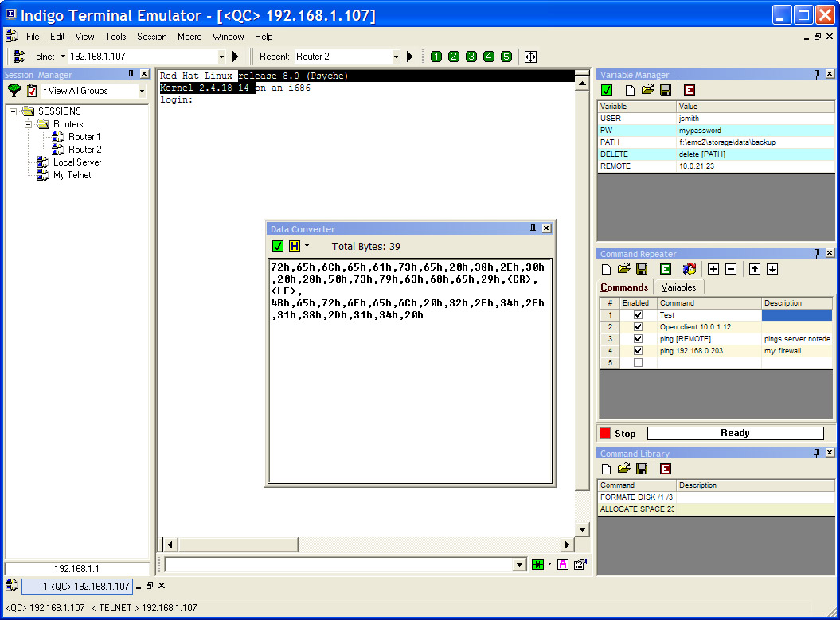Screen dimensions: 840x620
Task: Open the Tools menu
Action: pos(115,37)
